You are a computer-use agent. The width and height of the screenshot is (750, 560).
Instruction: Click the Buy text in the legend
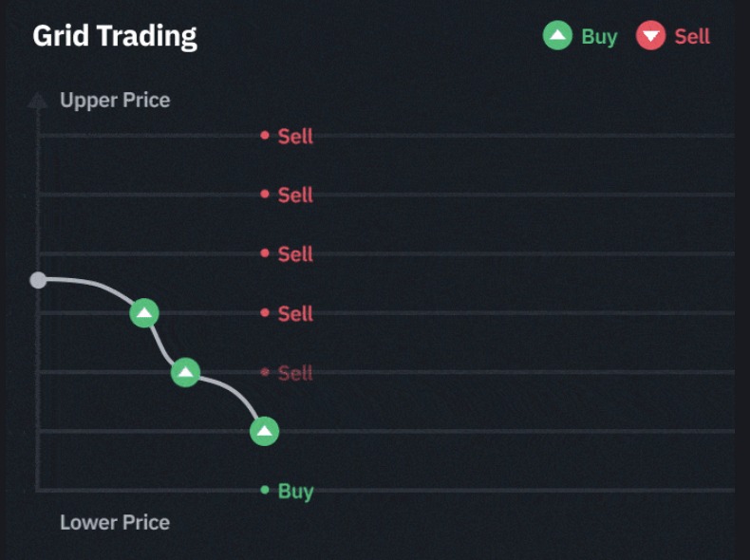pyautogui.click(x=599, y=37)
